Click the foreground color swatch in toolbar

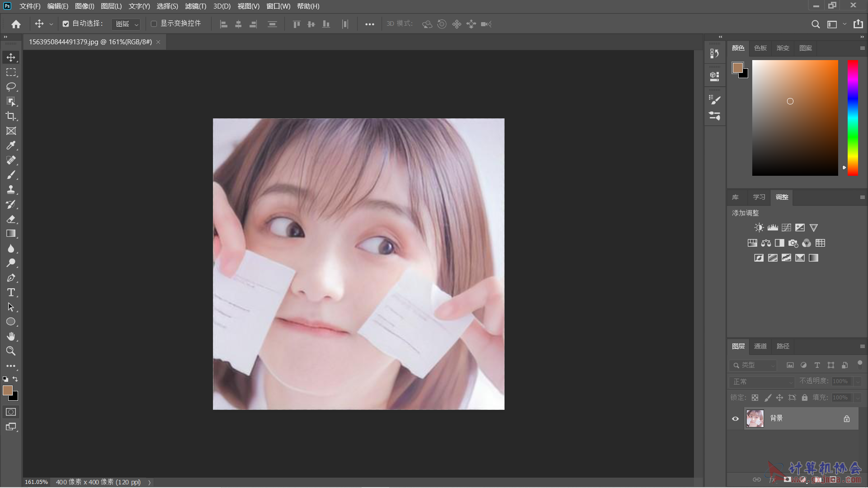tap(7, 390)
